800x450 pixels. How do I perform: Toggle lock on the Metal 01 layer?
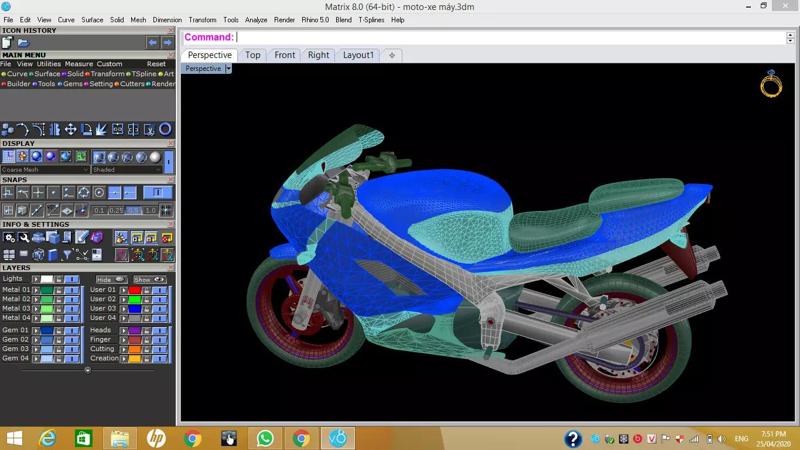pos(58,290)
